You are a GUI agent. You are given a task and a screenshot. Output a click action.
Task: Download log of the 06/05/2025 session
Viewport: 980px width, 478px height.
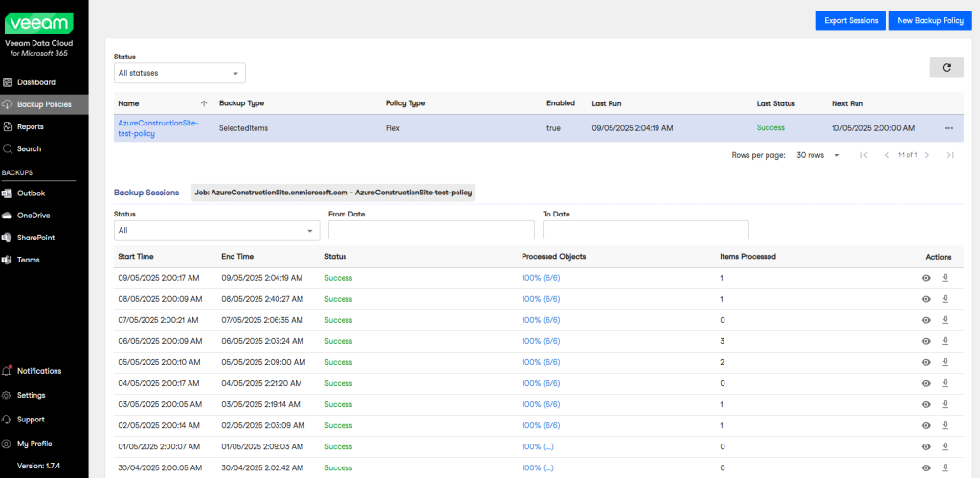(945, 341)
